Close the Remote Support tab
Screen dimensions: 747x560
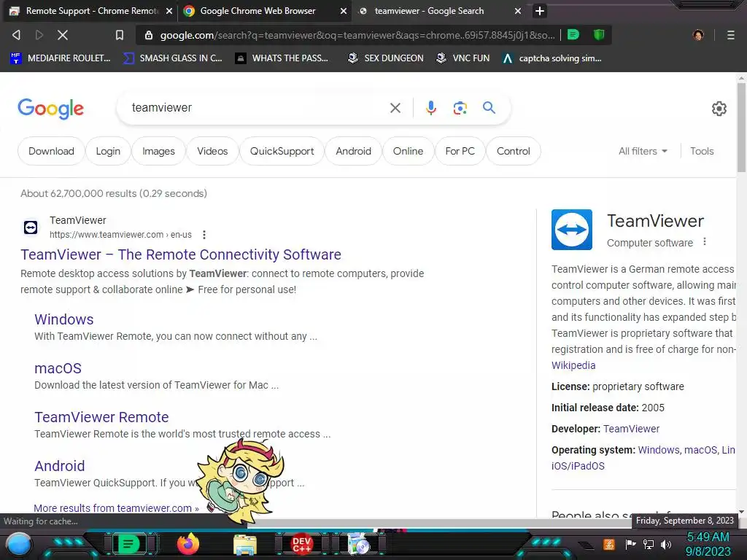coord(169,11)
